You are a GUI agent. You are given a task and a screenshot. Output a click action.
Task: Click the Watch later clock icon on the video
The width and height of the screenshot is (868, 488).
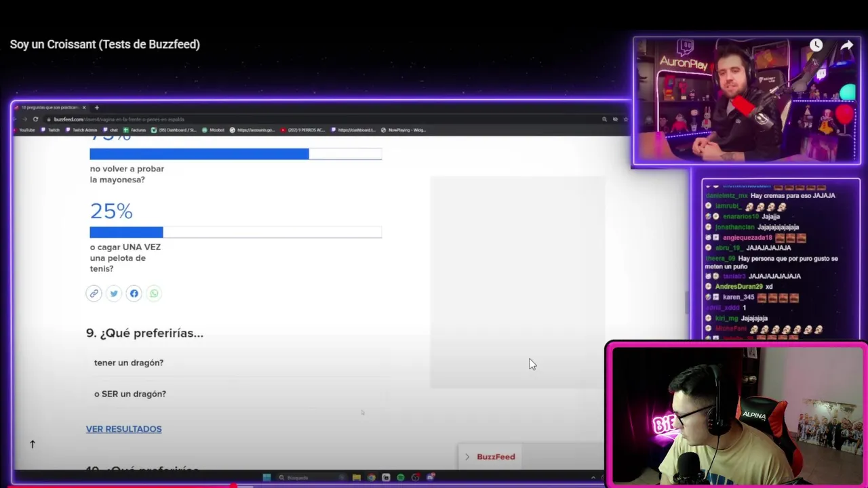coord(816,45)
